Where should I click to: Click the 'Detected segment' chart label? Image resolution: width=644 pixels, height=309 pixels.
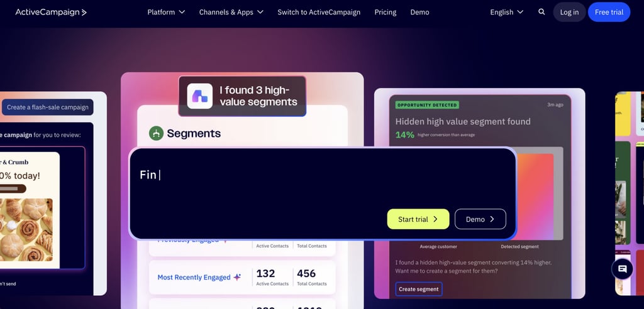(519, 247)
